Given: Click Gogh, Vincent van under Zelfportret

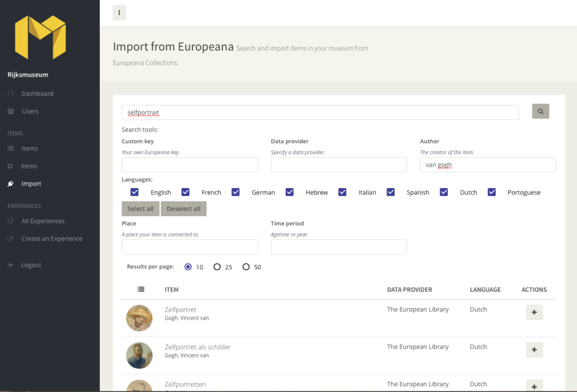Looking at the screenshot, I should tap(187, 318).
